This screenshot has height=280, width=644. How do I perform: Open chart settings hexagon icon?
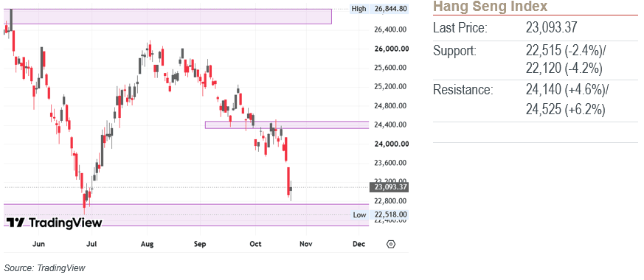point(391,245)
